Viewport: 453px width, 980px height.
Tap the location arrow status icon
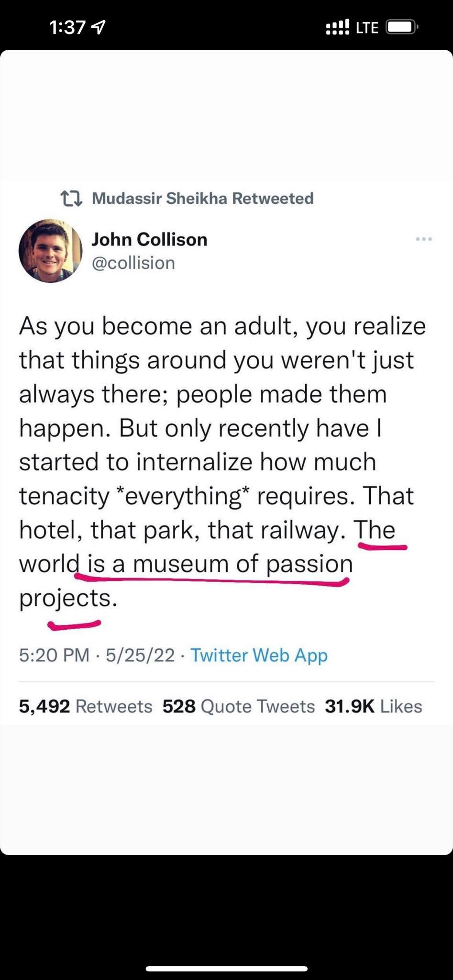(99, 28)
